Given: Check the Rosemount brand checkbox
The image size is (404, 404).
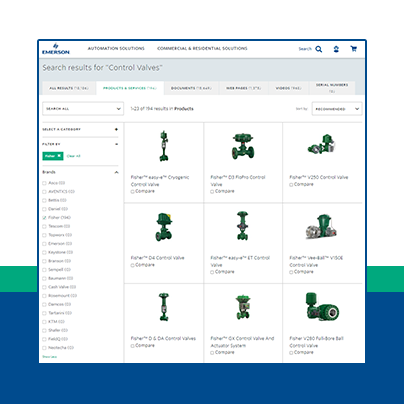Looking at the screenshot, I should click(x=44, y=296).
